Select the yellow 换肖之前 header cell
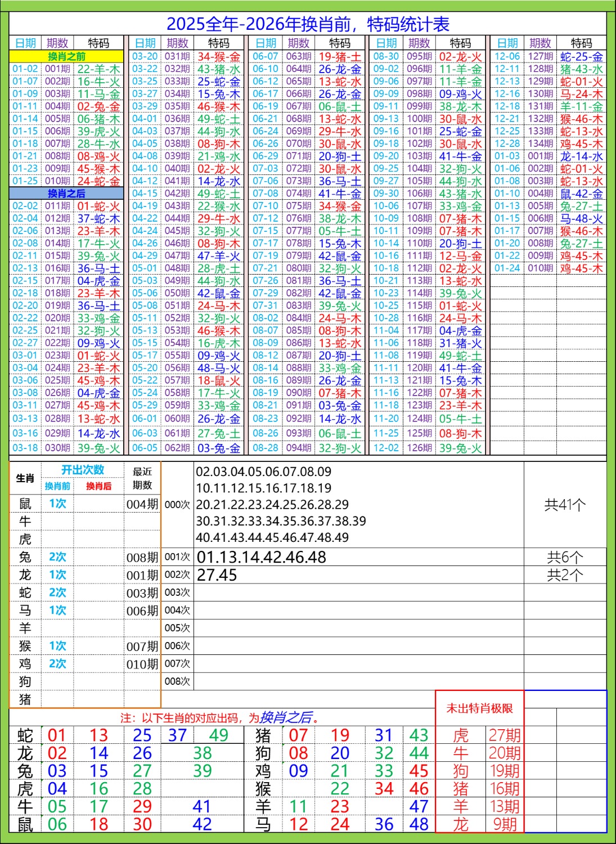The height and width of the screenshot is (844, 616). (66, 56)
